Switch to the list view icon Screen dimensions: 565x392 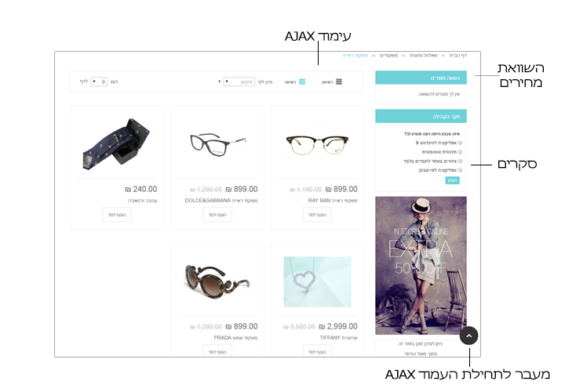[339, 82]
